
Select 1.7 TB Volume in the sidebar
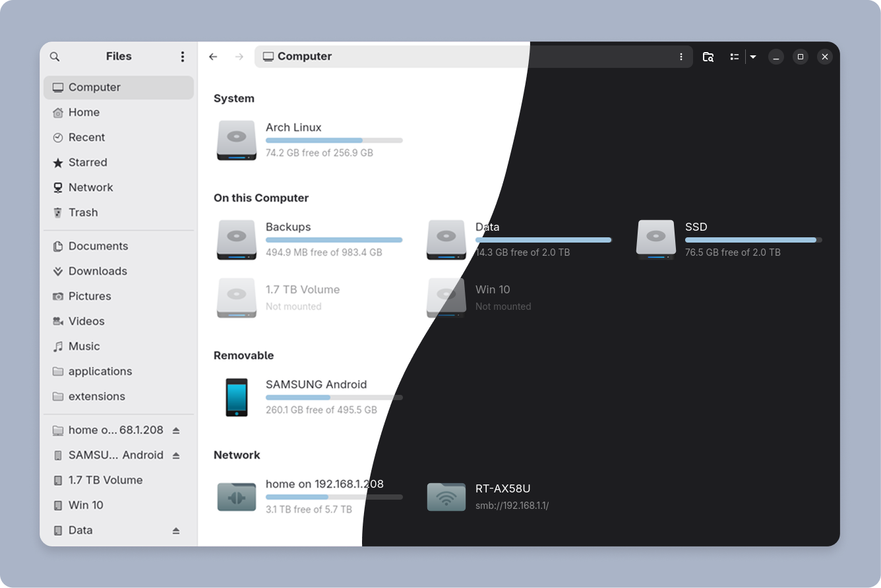coord(119,481)
